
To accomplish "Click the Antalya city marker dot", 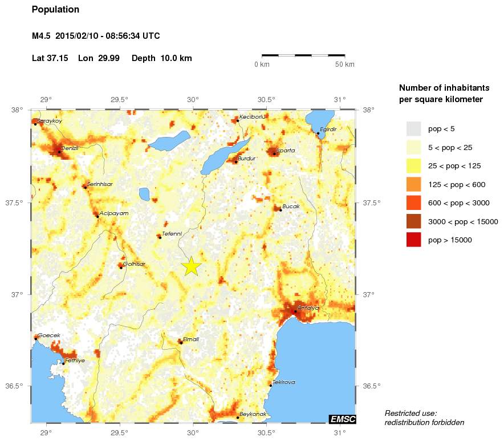I will [x=295, y=311].
